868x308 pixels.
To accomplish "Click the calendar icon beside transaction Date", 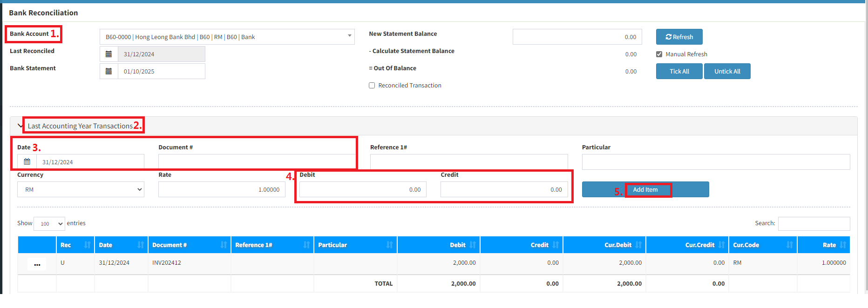I will point(27,162).
